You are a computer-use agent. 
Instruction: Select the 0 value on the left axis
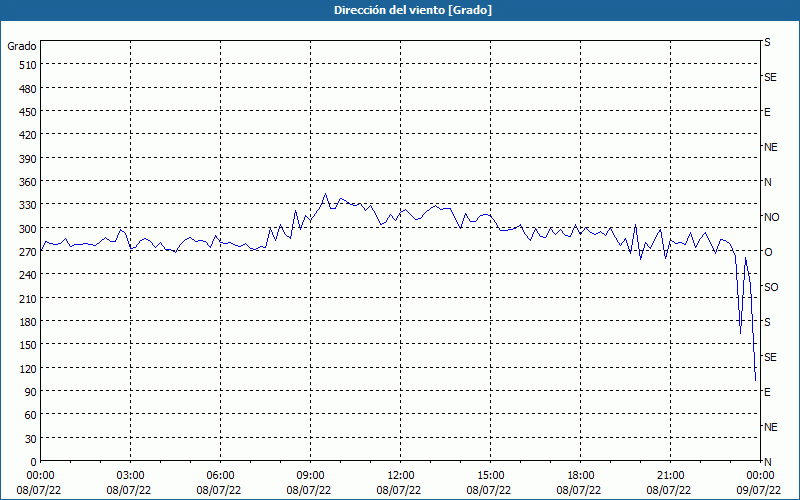[x=34, y=462]
